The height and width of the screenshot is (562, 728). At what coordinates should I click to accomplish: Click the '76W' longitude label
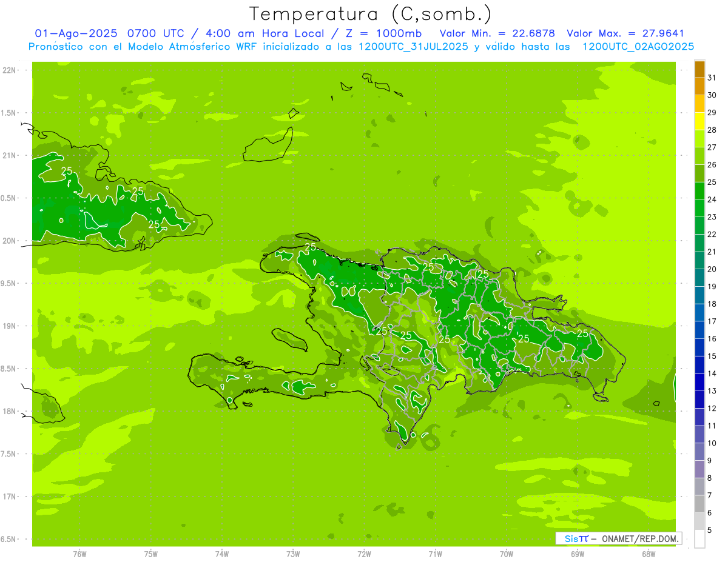[79, 554]
